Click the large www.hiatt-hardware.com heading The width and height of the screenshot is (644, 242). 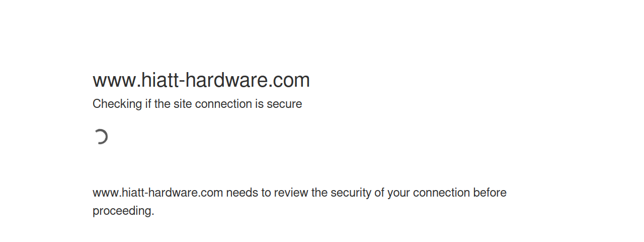click(x=201, y=81)
